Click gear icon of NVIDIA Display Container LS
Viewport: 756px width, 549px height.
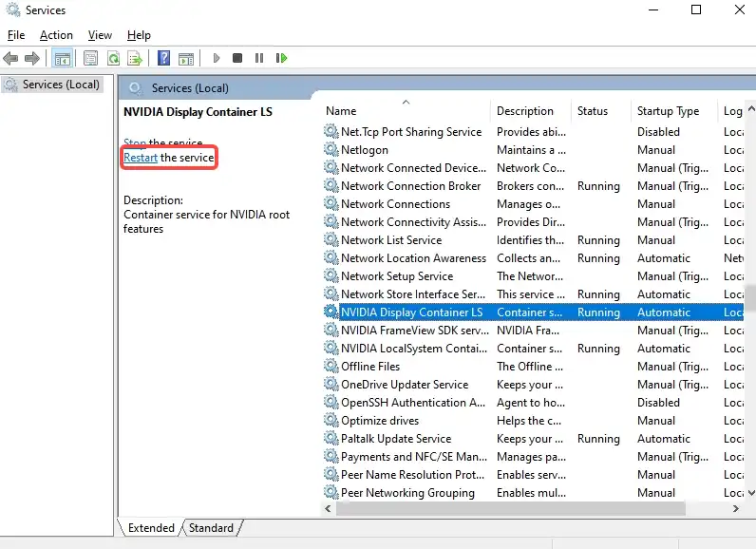click(331, 312)
